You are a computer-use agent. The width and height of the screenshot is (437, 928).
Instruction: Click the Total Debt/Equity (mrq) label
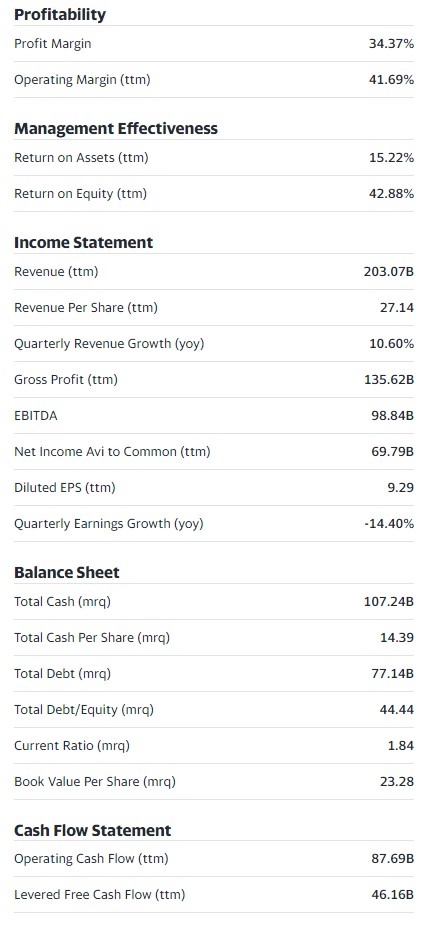click(83, 710)
